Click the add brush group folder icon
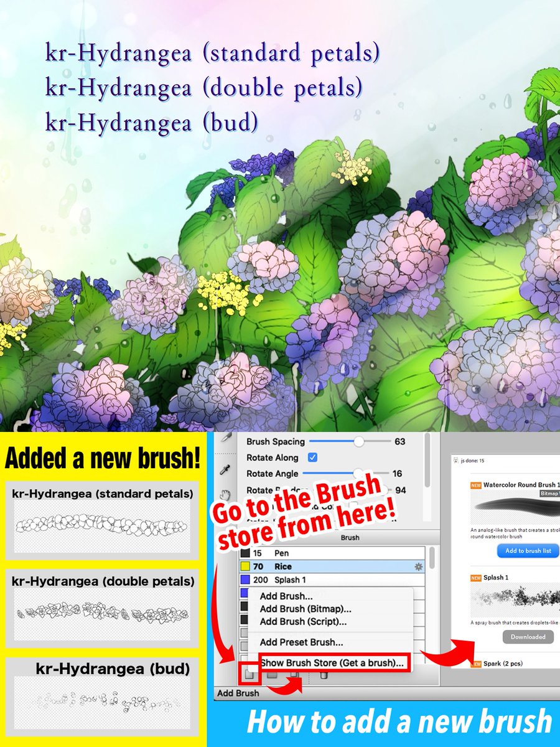 point(273,674)
